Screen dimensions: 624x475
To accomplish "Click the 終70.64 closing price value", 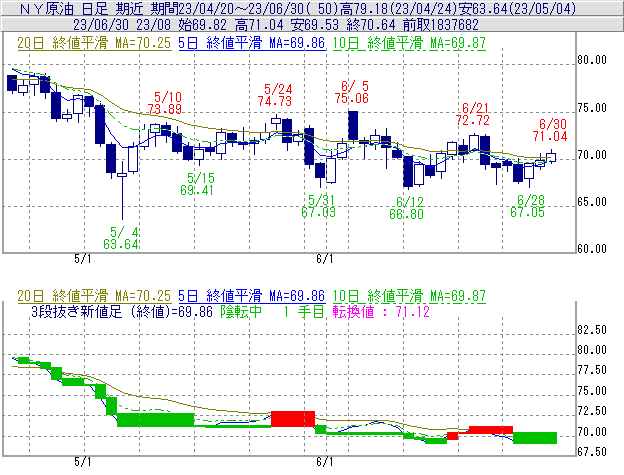I will tap(371, 25).
